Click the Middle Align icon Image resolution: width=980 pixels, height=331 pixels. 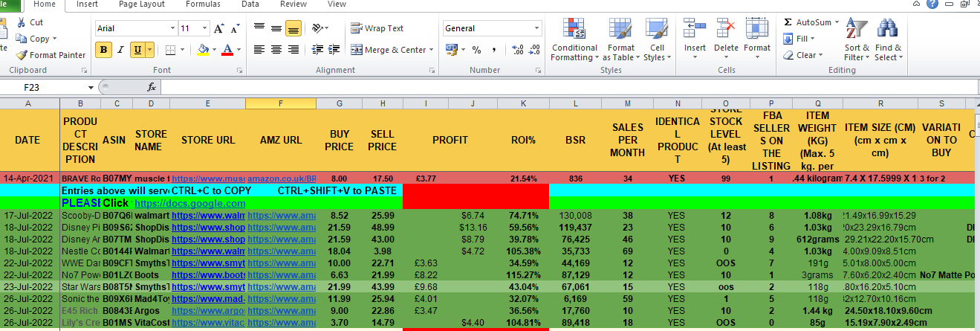(276, 28)
